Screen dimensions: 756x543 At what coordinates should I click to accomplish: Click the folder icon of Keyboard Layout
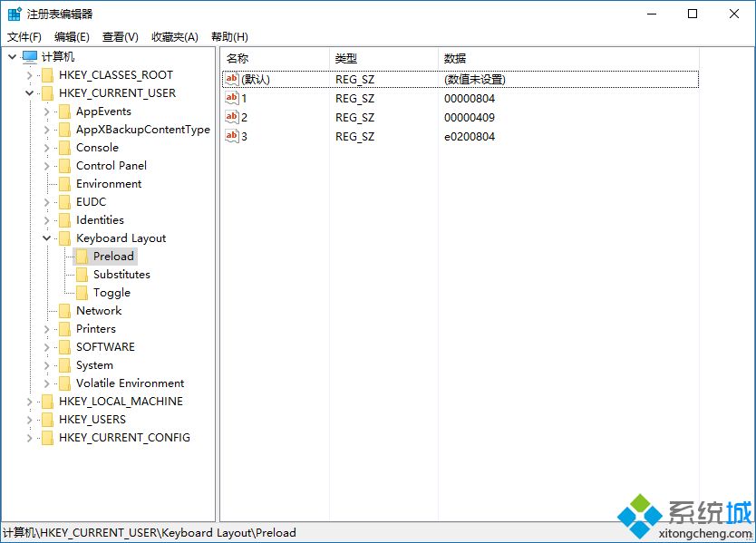tap(64, 238)
